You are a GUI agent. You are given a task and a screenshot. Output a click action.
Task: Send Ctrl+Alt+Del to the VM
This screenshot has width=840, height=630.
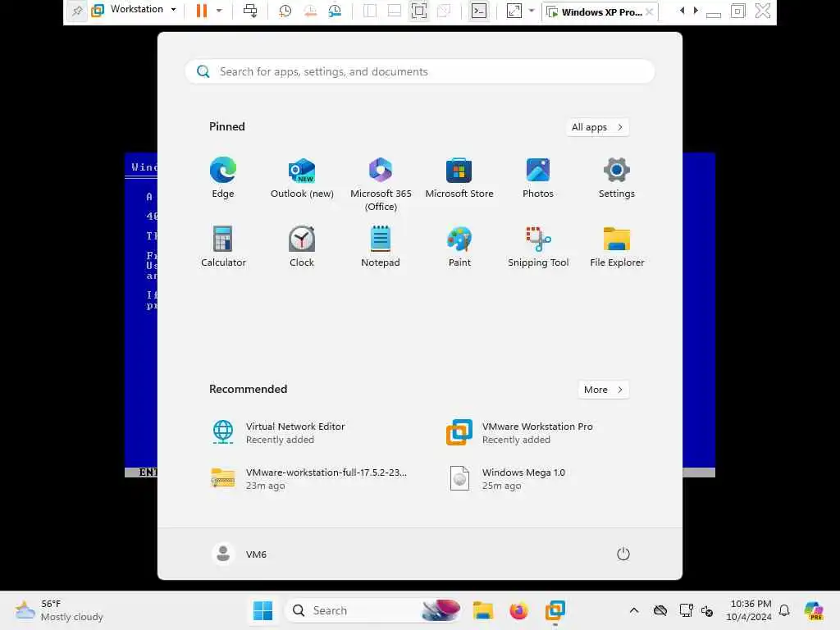click(250, 11)
